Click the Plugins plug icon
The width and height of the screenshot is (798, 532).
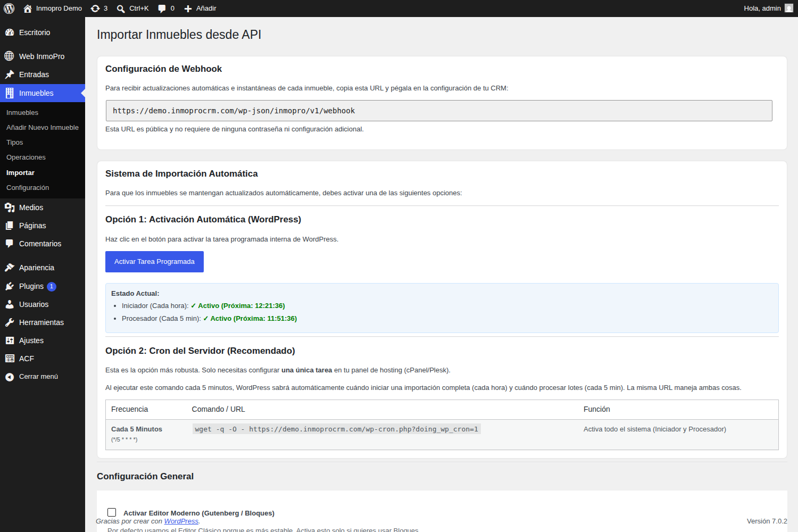(x=10, y=286)
